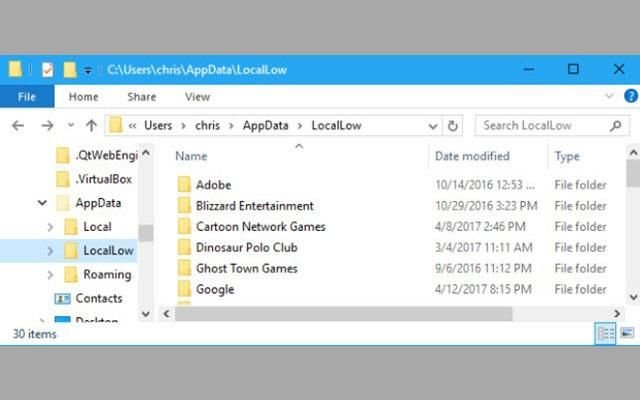Expand the Local folder tree node
This screenshot has width=640, height=400.
pyautogui.click(x=50, y=227)
